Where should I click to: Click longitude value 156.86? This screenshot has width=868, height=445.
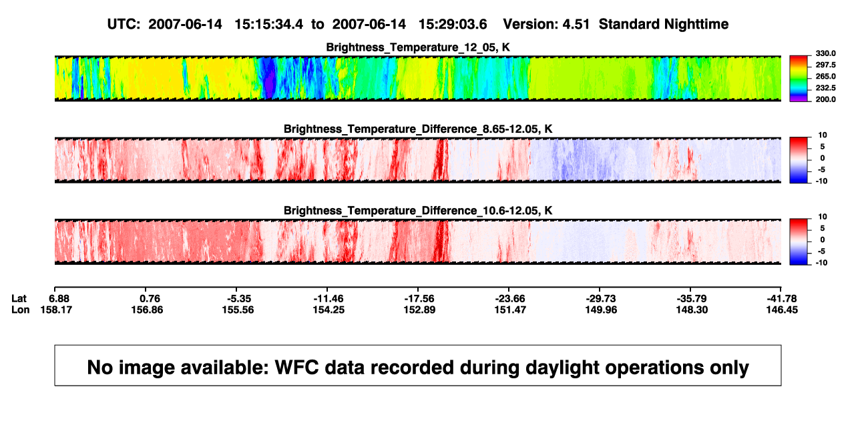(x=147, y=310)
